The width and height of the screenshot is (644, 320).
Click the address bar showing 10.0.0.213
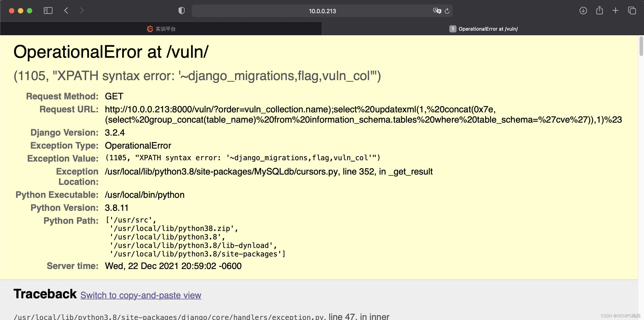pyautogui.click(x=322, y=11)
